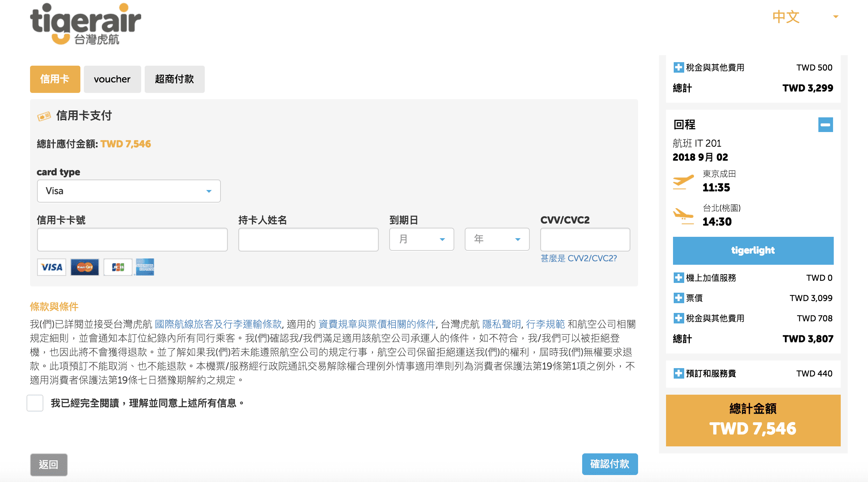Check the agree to terms checkbox
Viewport: 868px width, 482px height.
point(35,403)
